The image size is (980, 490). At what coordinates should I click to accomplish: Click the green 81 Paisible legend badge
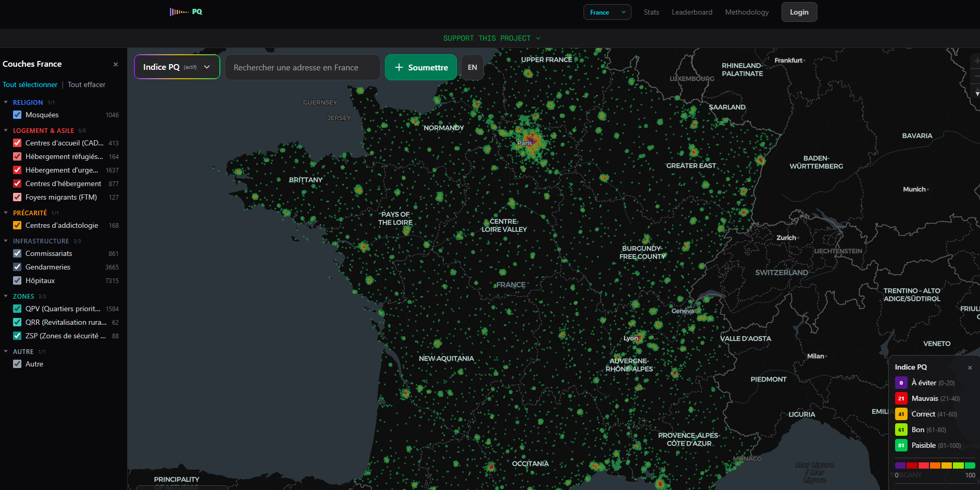(x=901, y=445)
